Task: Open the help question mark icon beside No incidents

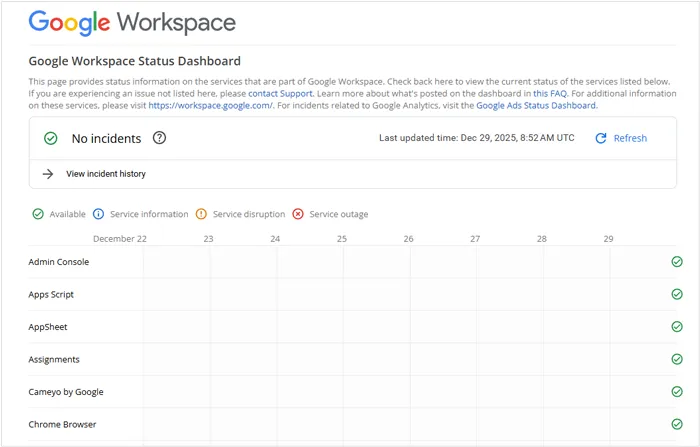Action: pos(159,138)
